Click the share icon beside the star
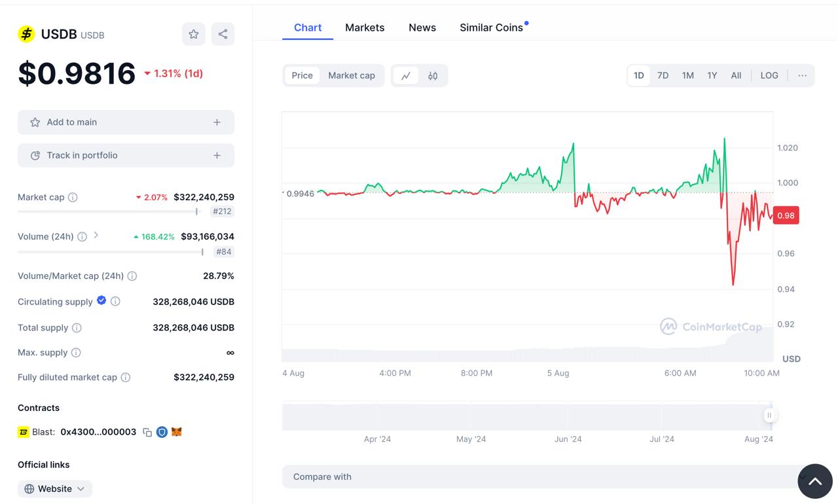The height and width of the screenshot is (504, 838). (223, 34)
